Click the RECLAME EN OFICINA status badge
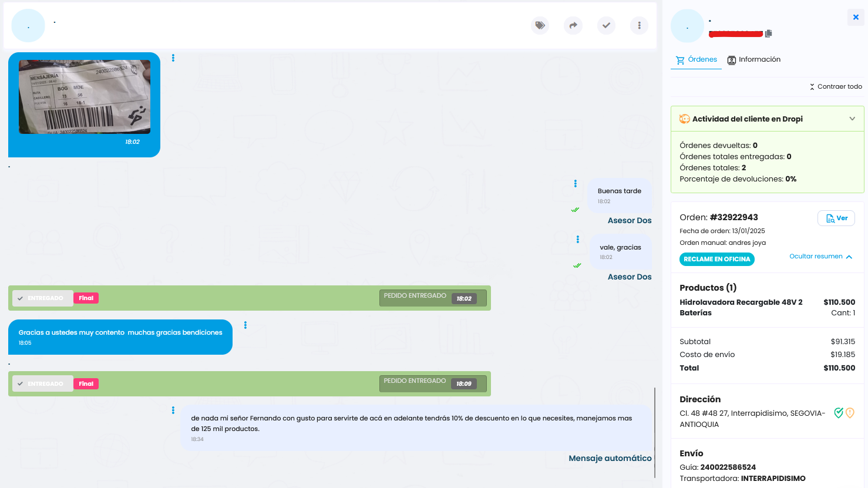Screen dimensions: 868x488 tap(716, 259)
